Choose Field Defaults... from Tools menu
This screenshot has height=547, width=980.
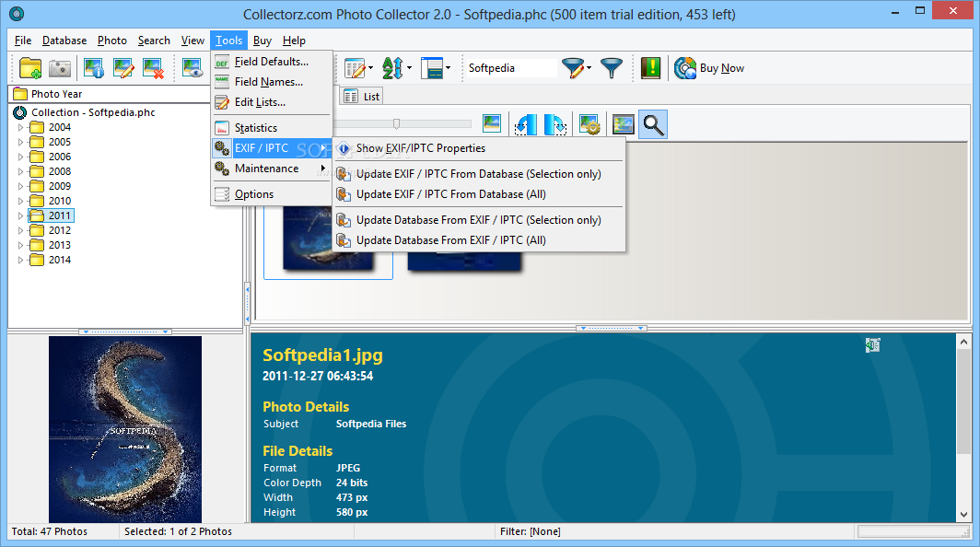[x=271, y=62]
